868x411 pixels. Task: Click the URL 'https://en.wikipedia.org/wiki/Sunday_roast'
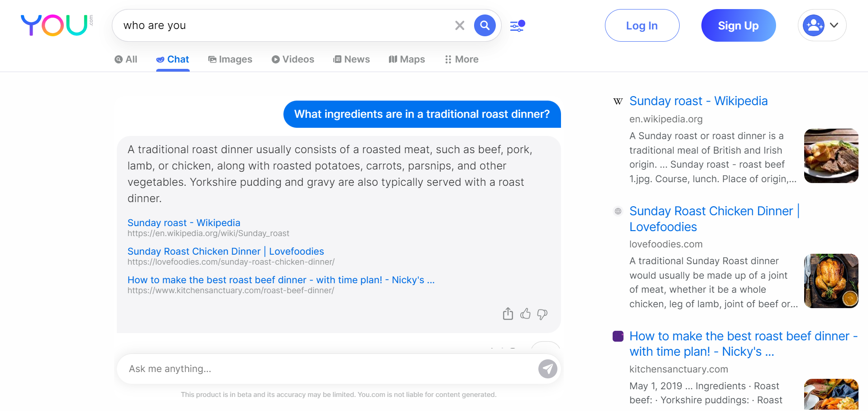point(208,233)
